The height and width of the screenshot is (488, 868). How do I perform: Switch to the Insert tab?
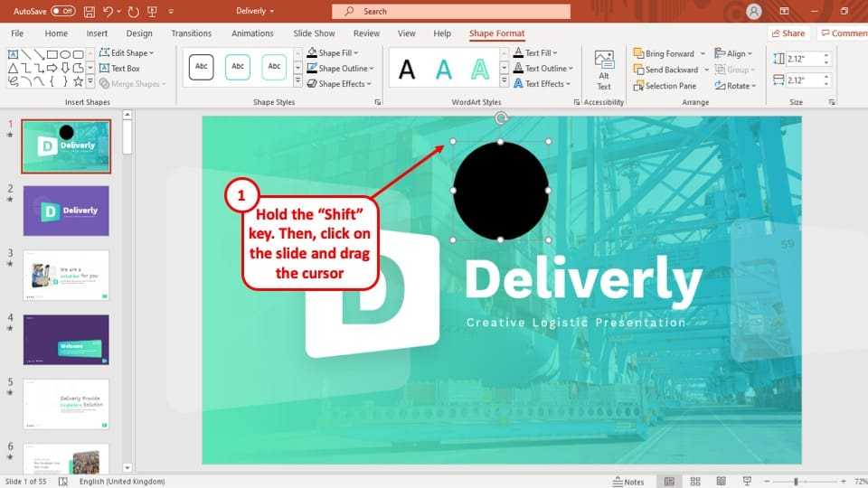tap(97, 33)
